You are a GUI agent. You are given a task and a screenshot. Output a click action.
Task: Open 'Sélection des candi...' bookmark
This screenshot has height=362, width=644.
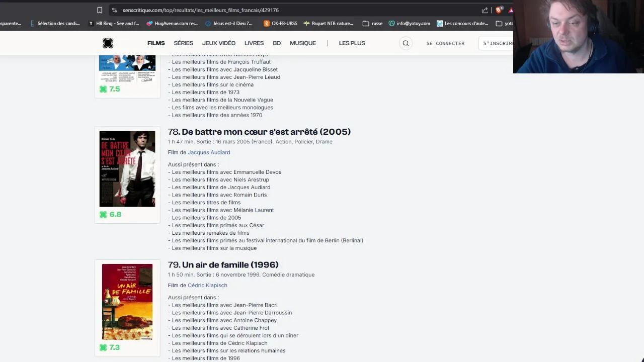(55, 23)
